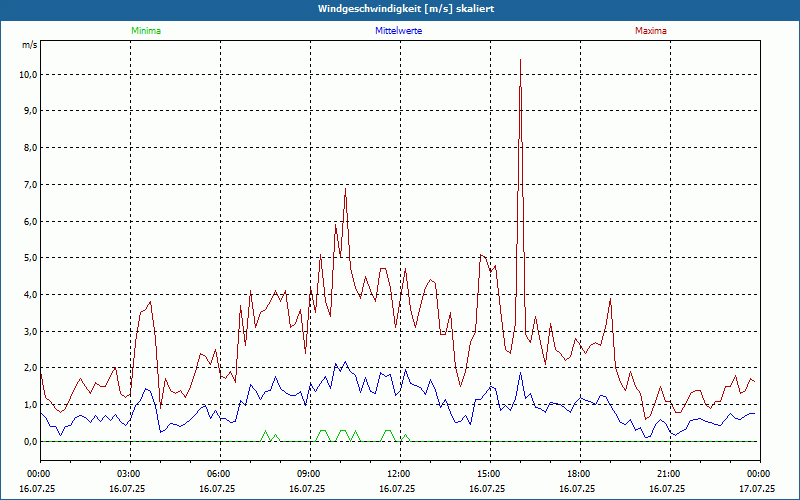Click the 15:00 time axis label
The height and width of the screenshot is (500, 800).
pyautogui.click(x=488, y=474)
